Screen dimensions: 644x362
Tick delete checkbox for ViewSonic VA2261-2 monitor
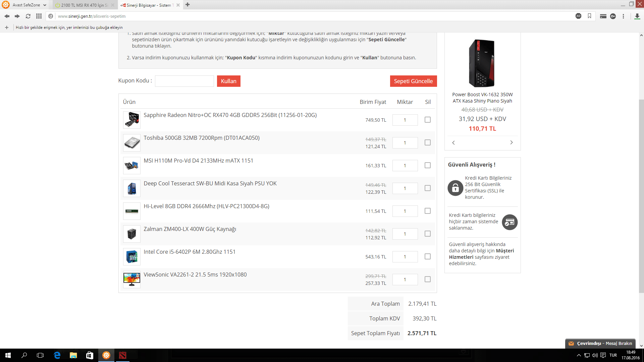tap(427, 279)
